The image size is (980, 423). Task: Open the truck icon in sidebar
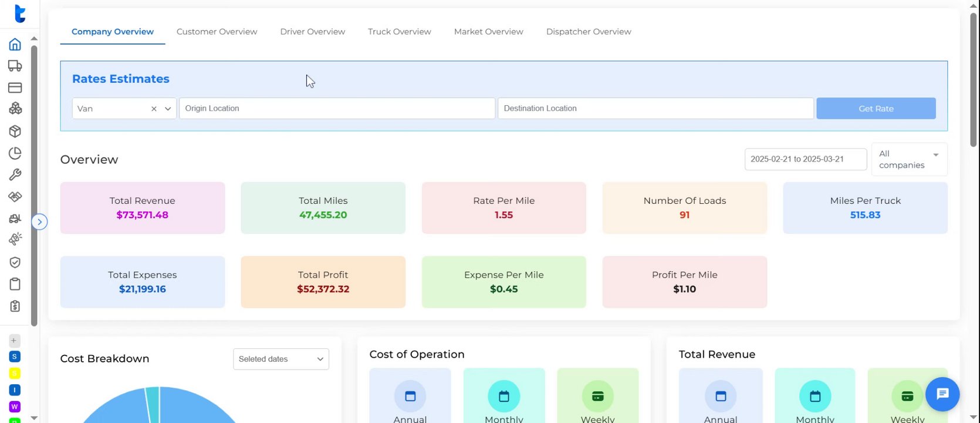point(15,66)
